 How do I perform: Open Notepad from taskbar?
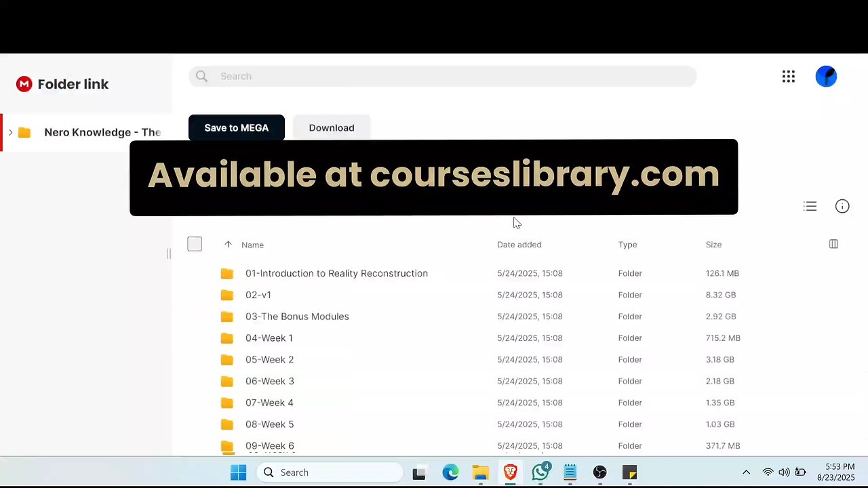point(570,472)
